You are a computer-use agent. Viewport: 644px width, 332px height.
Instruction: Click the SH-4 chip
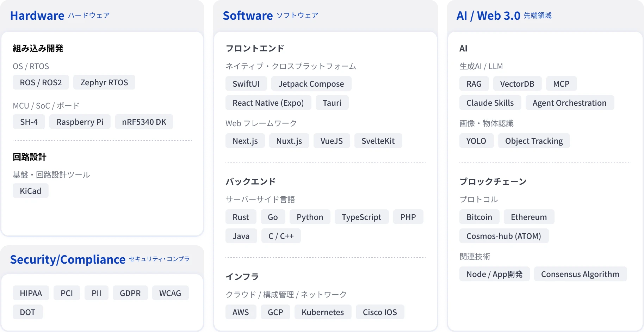tap(29, 122)
